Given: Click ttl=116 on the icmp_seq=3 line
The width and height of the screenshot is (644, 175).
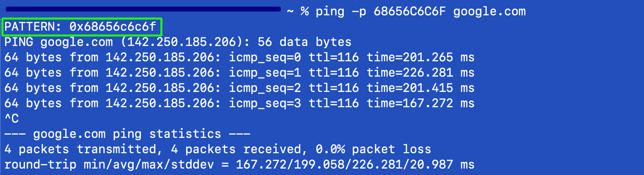Looking at the screenshot, I should click(x=334, y=104).
